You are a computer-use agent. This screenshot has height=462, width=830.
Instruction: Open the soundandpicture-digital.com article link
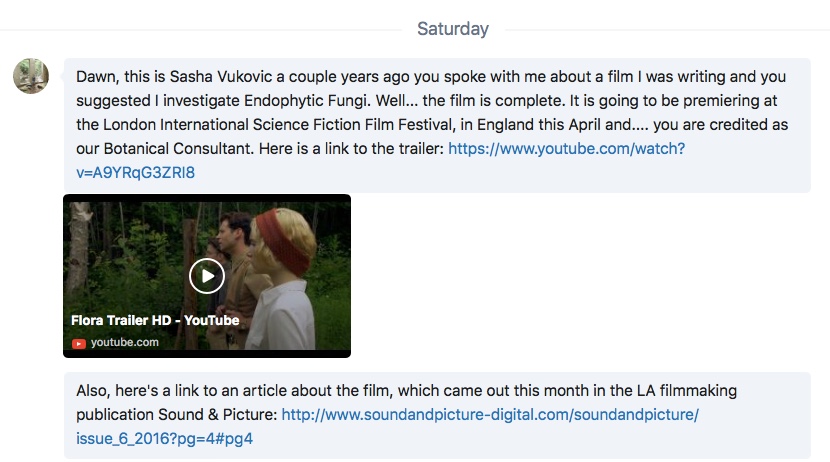point(490,414)
